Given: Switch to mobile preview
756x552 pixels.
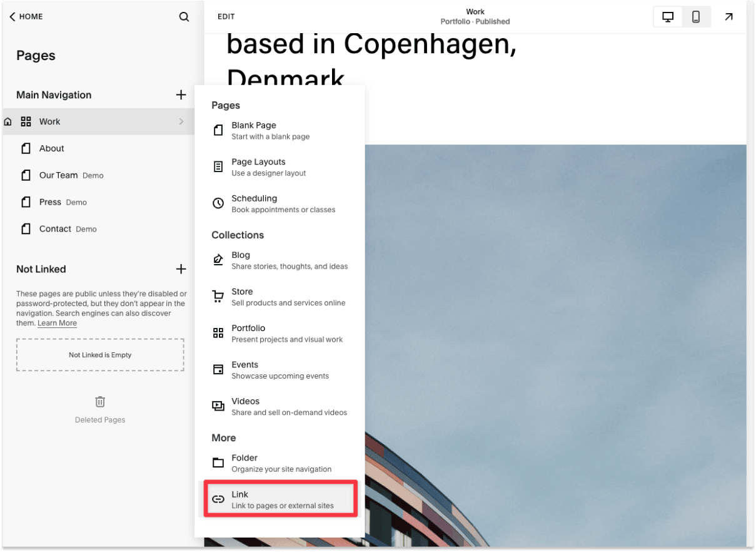Looking at the screenshot, I should 696,17.
